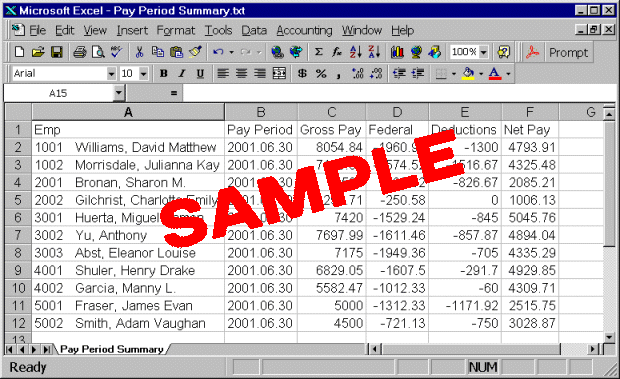Select the Pay Period Summary sheet tab
Image resolution: width=620 pixels, height=379 pixels.
tap(112, 349)
